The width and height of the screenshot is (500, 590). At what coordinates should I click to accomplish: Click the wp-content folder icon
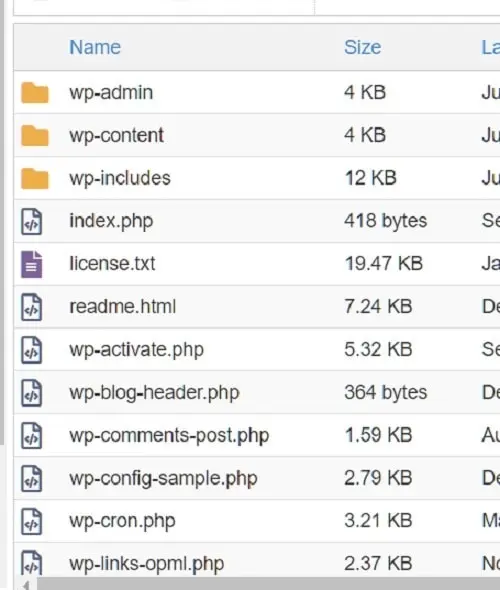[x=35, y=135]
